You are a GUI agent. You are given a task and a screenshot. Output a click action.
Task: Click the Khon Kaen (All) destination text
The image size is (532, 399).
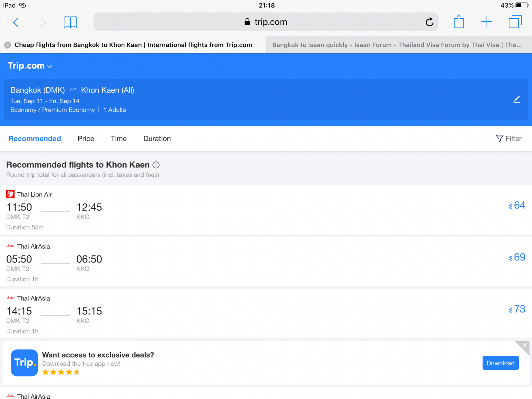[x=108, y=90]
